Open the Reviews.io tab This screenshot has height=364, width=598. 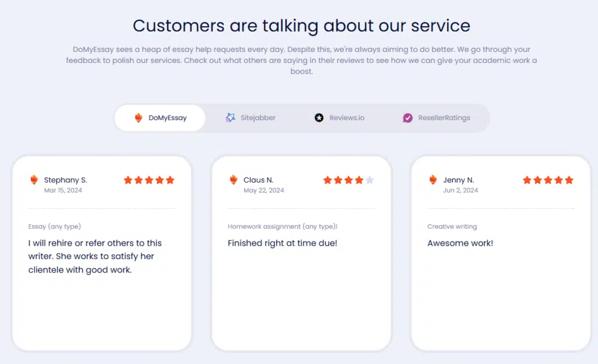tap(339, 118)
